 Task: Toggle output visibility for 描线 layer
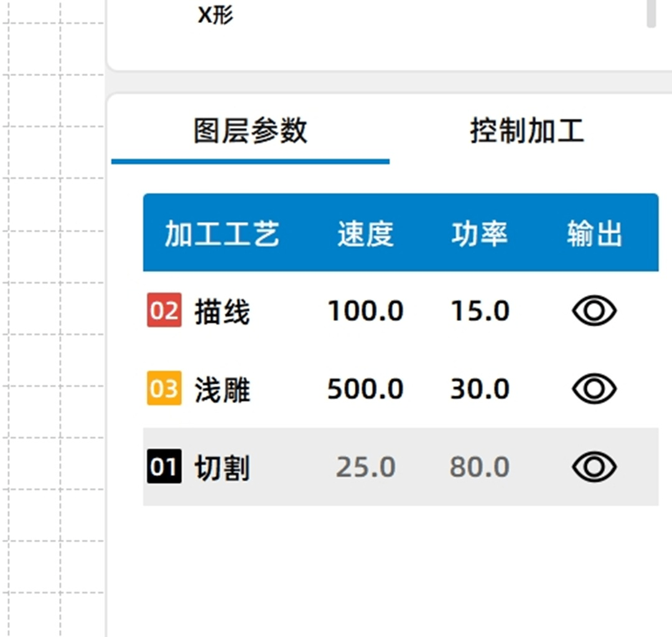tap(594, 310)
